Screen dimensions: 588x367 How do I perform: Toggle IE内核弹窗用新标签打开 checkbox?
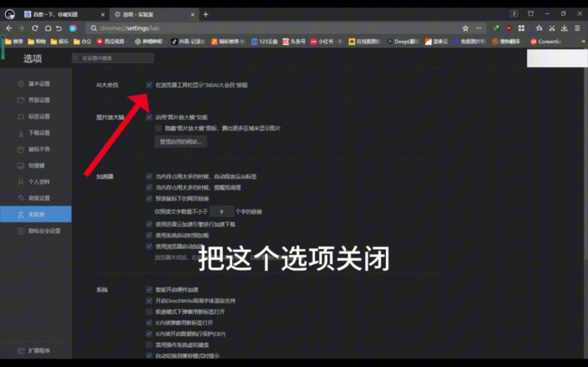[149, 323]
